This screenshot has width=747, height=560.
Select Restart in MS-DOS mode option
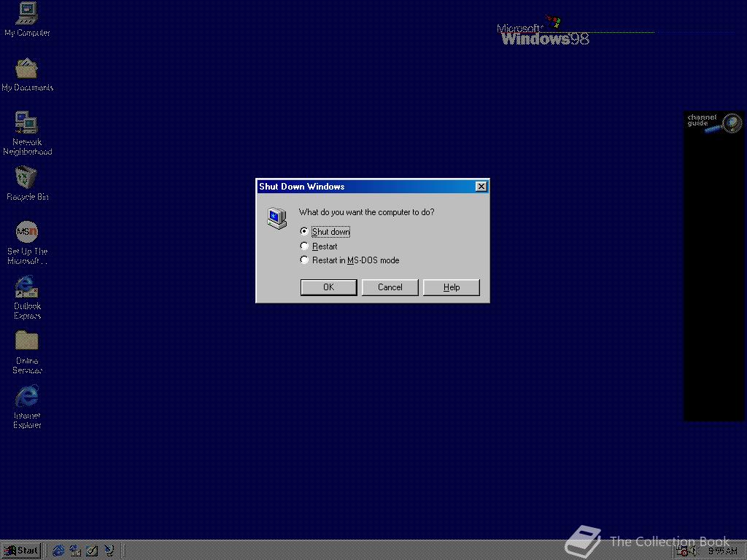click(x=349, y=260)
